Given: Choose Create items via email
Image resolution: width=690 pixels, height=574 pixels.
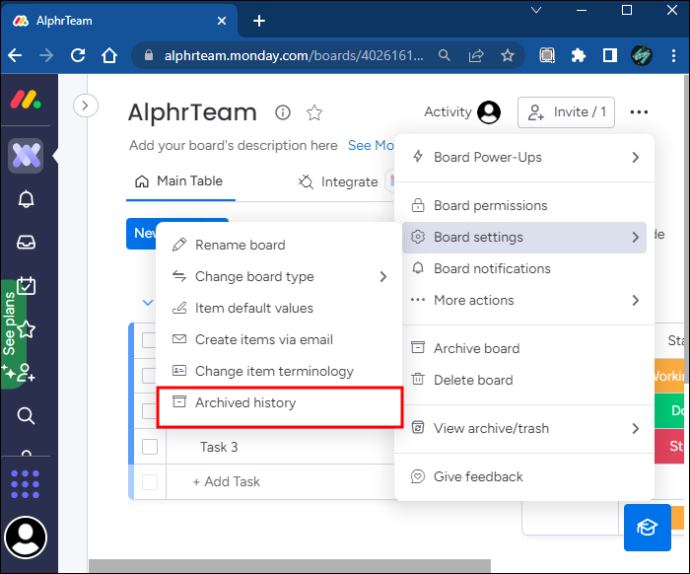Looking at the screenshot, I should point(279,340).
